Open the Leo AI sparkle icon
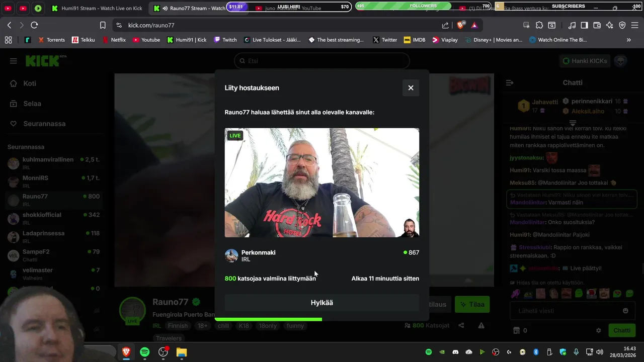This screenshot has width=644, height=362. coord(610,25)
